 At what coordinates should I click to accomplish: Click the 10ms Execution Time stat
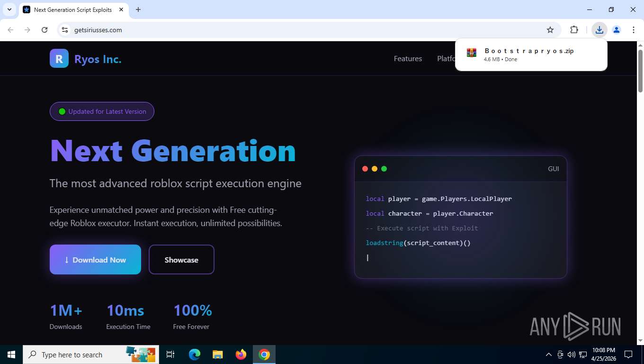(128, 317)
